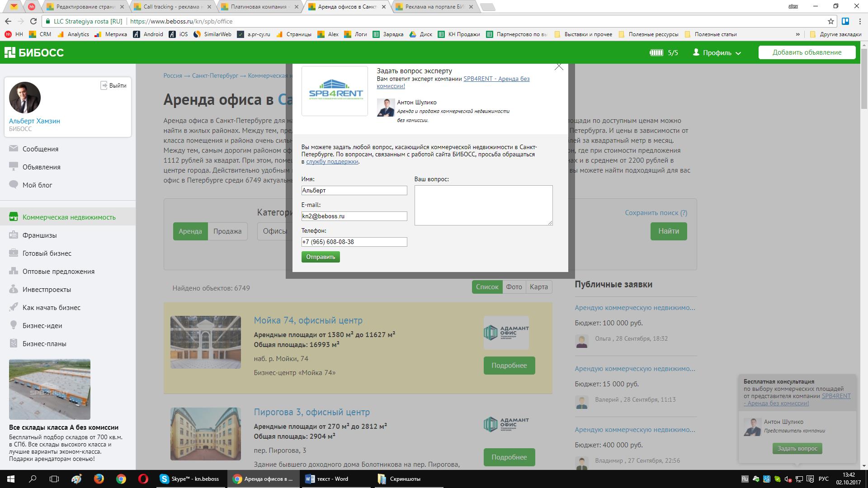868x488 pixels.
Task: Click the Имя input field
Action: (x=354, y=191)
